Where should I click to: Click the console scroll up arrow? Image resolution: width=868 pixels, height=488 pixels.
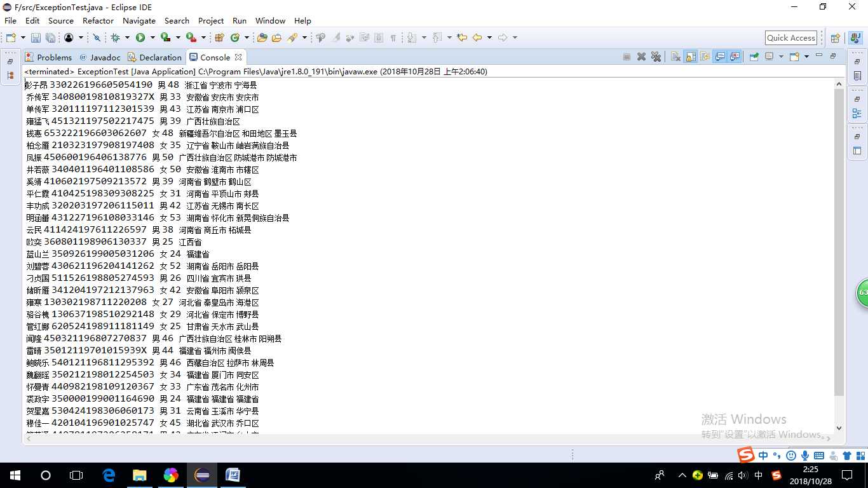click(x=839, y=84)
